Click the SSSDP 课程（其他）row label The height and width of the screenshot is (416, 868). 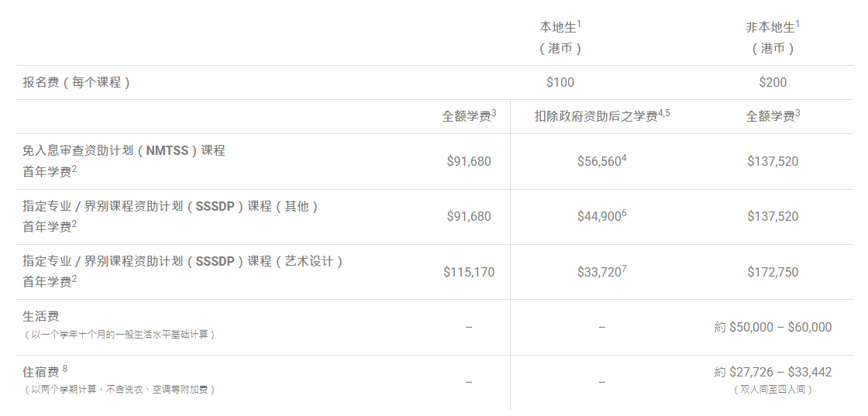point(170,206)
